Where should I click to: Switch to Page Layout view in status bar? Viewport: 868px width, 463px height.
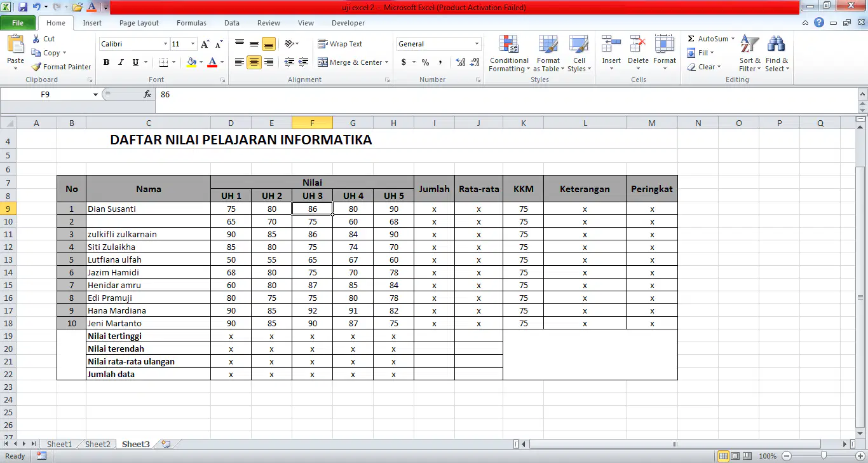coord(736,456)
